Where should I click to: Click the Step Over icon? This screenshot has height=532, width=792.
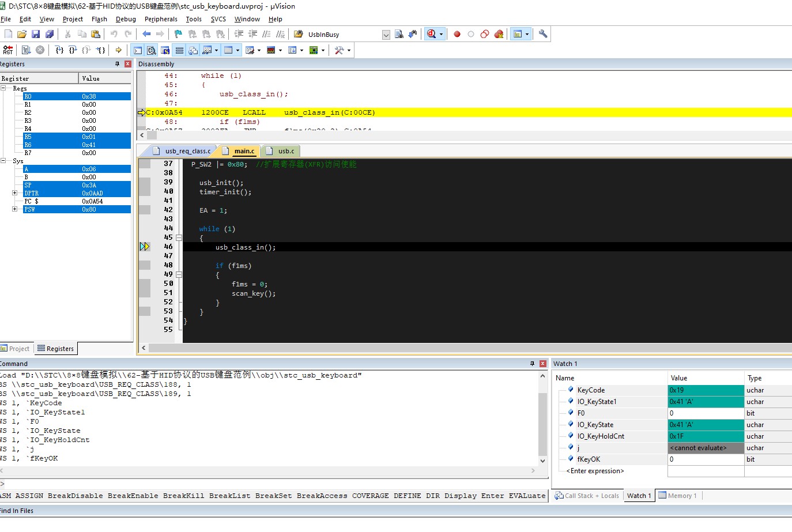[x=73, y=50]
